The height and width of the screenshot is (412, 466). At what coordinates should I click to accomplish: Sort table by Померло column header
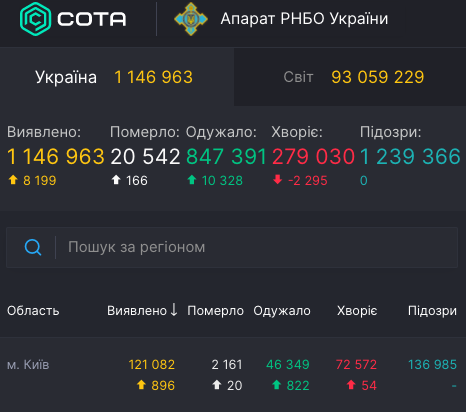pos(215,311)
